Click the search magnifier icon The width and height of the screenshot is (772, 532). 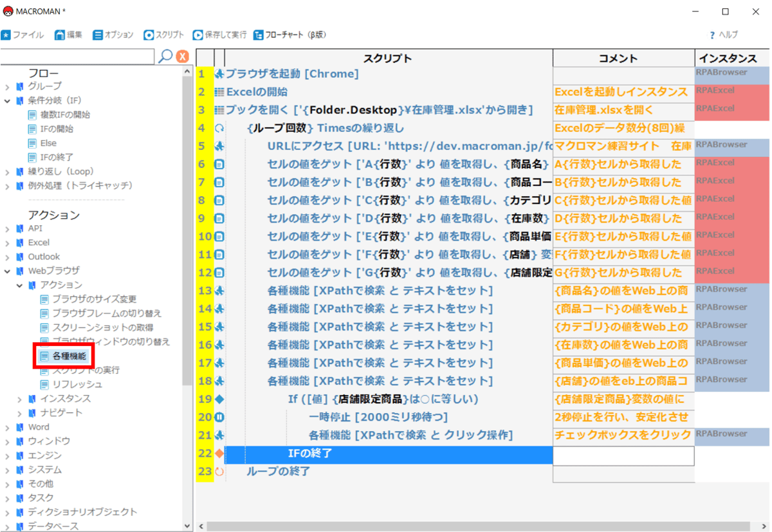pos(165,56)
